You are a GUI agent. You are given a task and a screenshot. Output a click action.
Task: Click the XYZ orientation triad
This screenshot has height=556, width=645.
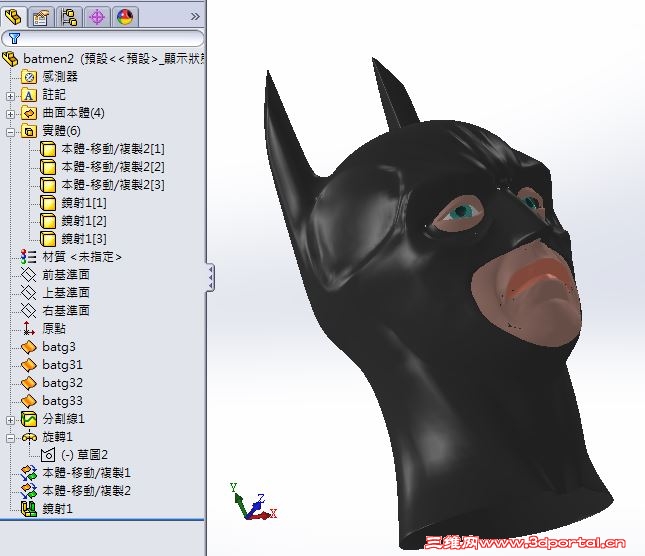coord(252,503)
